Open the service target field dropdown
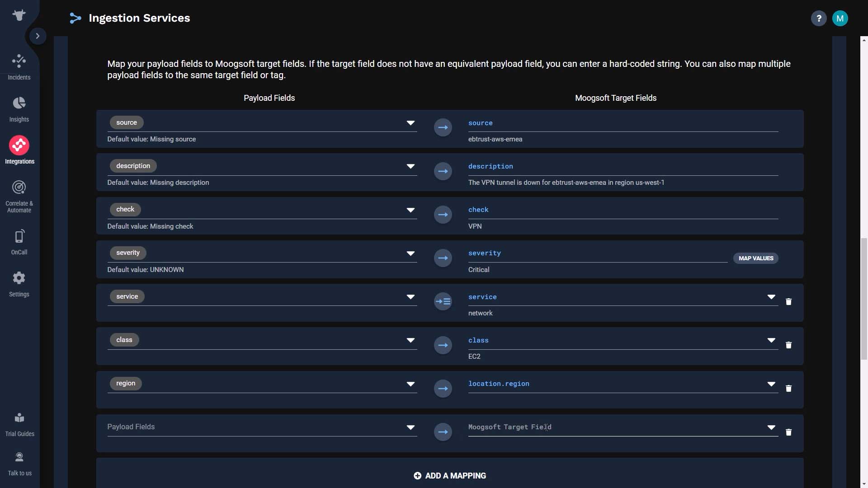 pos(771,297)
